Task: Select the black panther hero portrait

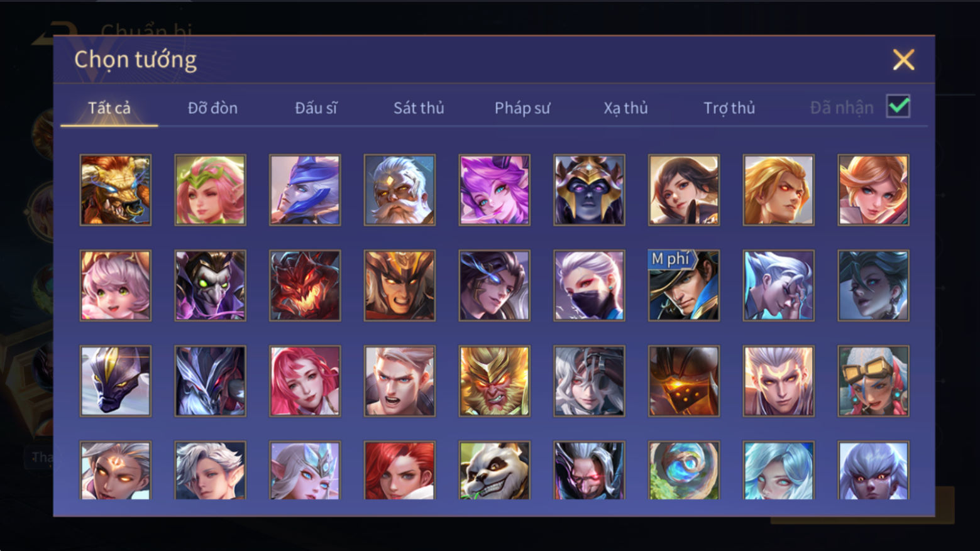Action: 116,381
